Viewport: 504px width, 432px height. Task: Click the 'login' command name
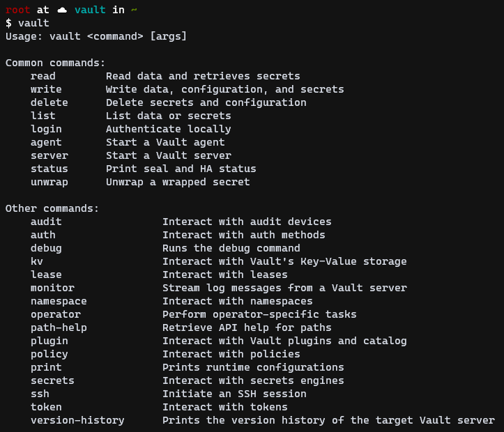pyautogui.click(x=46, y=129)
